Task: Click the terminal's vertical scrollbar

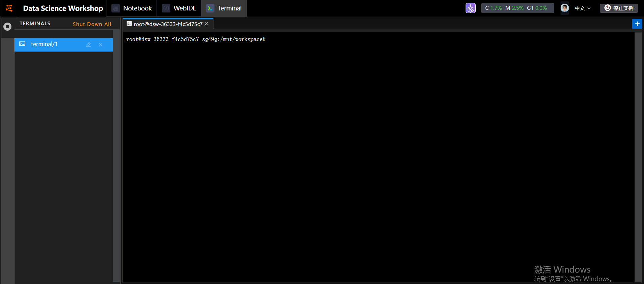Action: coord(638,155)
